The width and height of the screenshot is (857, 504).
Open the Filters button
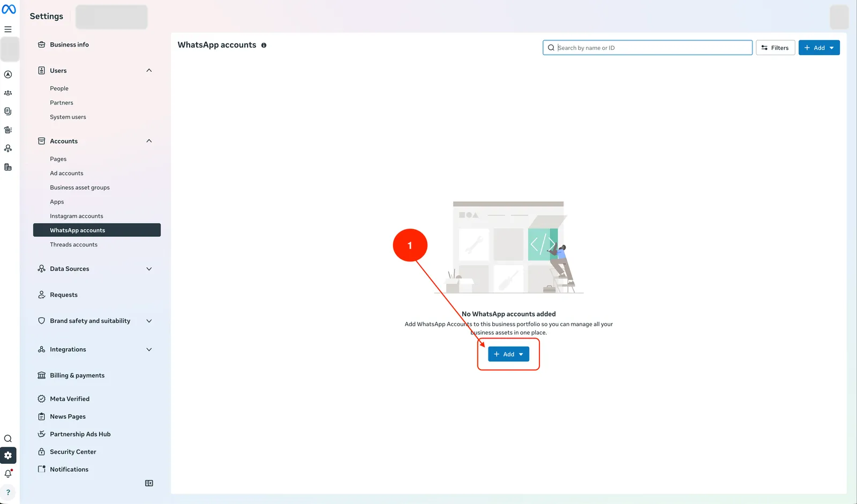775,48
